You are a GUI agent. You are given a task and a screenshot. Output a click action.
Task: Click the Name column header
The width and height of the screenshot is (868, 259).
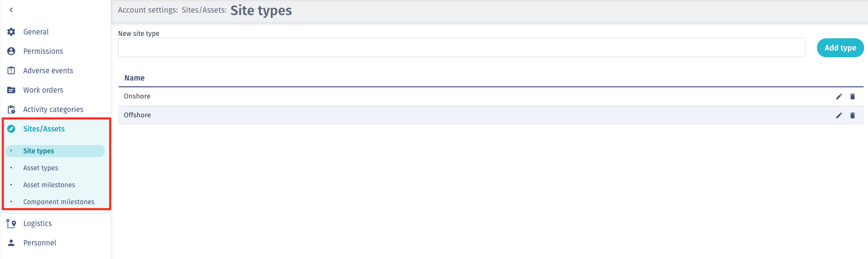click(135, 78)
